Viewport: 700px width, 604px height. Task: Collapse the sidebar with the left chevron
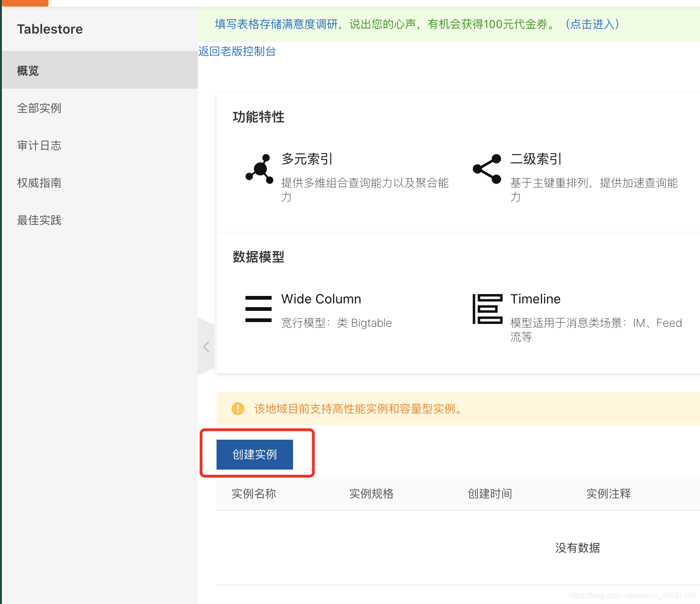(x=206, y=347)
